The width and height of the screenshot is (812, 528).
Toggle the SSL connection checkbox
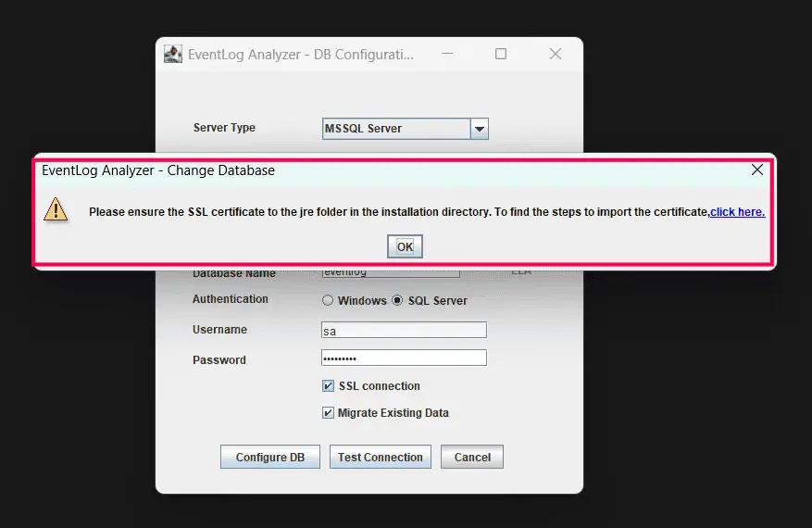pos(328,386)
